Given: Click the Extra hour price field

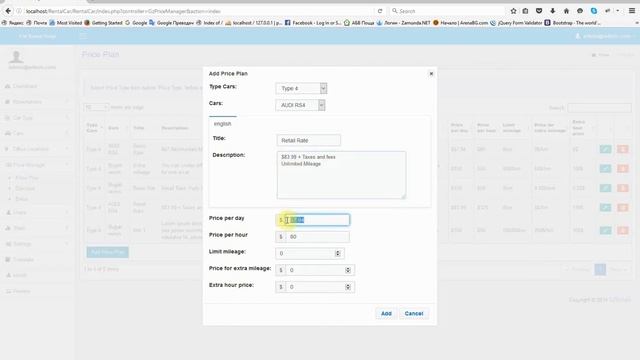Looking at the screenshot, I should [x=320, y=287].
